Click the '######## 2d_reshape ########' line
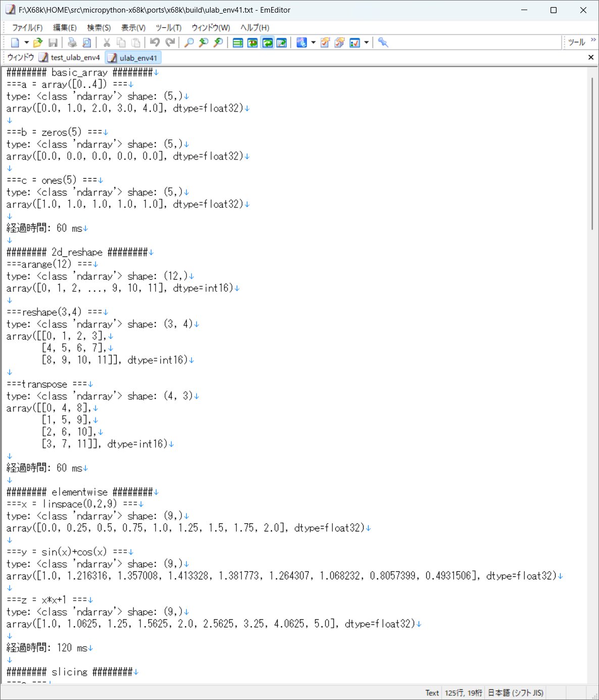 pos(77,252)
